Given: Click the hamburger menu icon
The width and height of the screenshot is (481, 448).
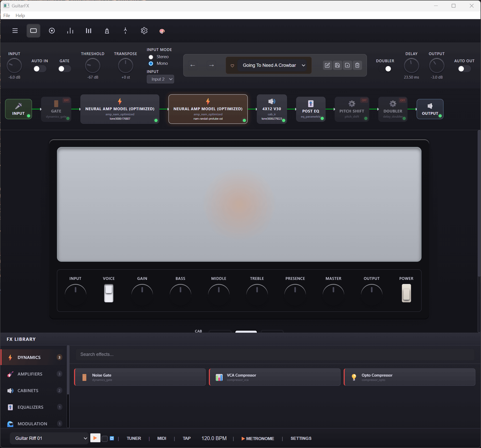Looking at the screenshot, I should pyautogui.click(x=15, y=31).
